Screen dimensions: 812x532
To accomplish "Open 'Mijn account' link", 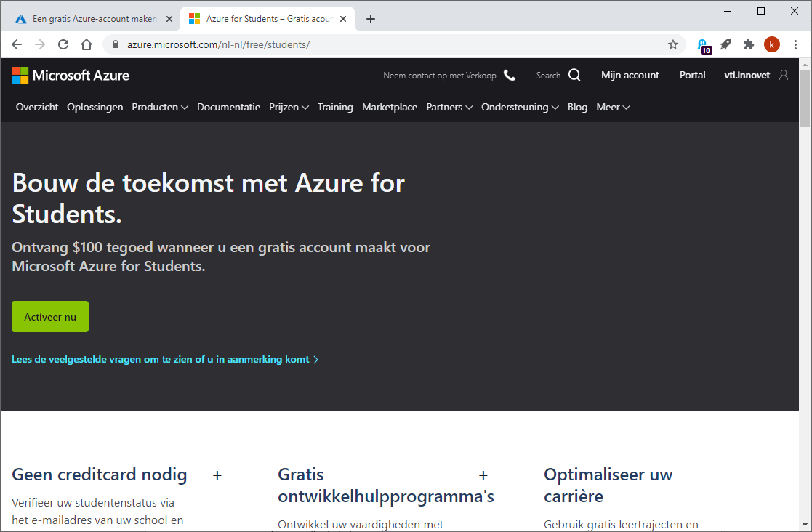I will click(630, 75).
